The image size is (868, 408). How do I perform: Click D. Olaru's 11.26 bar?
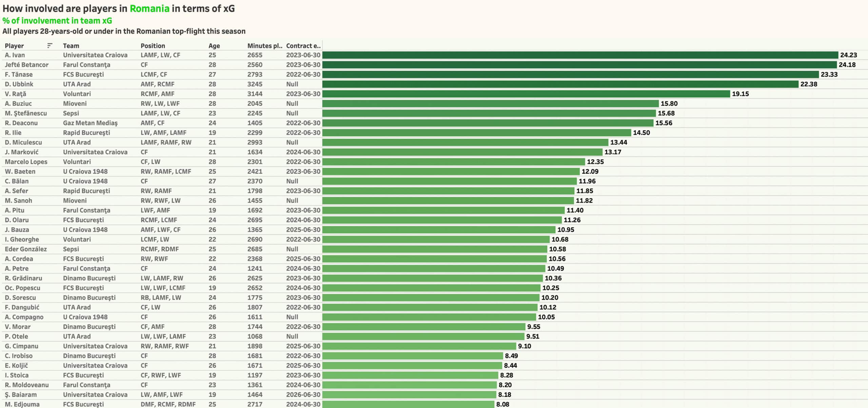pyautogui.click(x=442, y=220)
